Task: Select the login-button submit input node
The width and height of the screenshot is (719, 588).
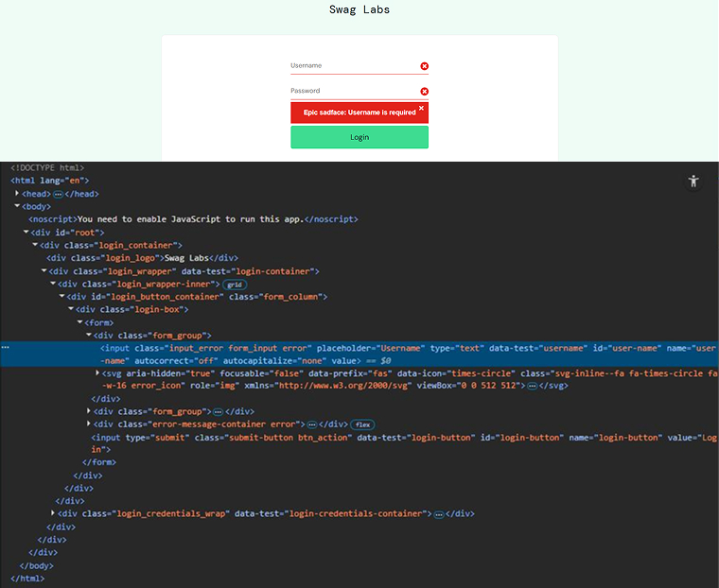Action: point(404,443)
